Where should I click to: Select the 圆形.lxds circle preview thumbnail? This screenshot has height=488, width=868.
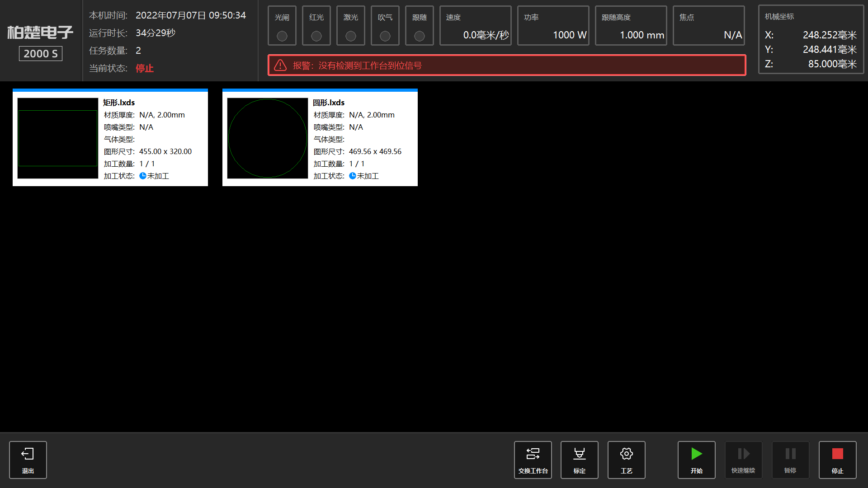pos(268,138)
